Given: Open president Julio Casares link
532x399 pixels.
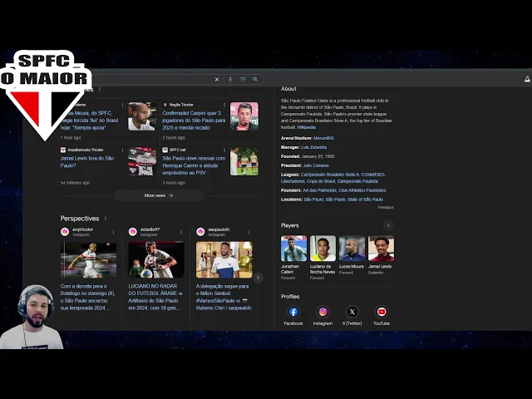Looking at the screenshot, I should coord(316,165).
